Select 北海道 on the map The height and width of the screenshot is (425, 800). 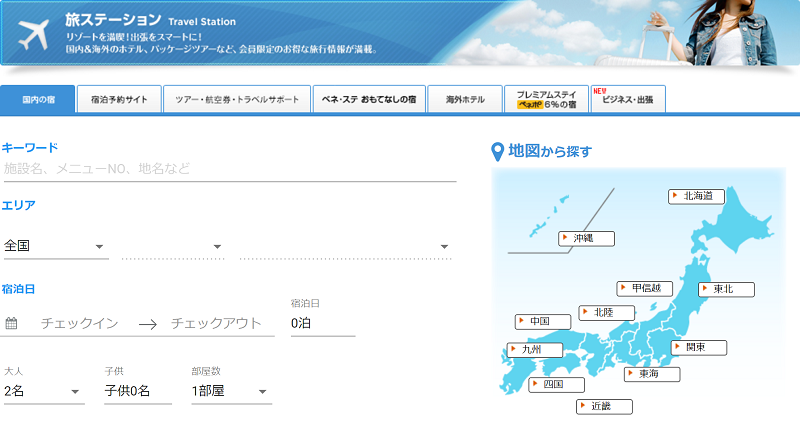click(x=696, y=196)
